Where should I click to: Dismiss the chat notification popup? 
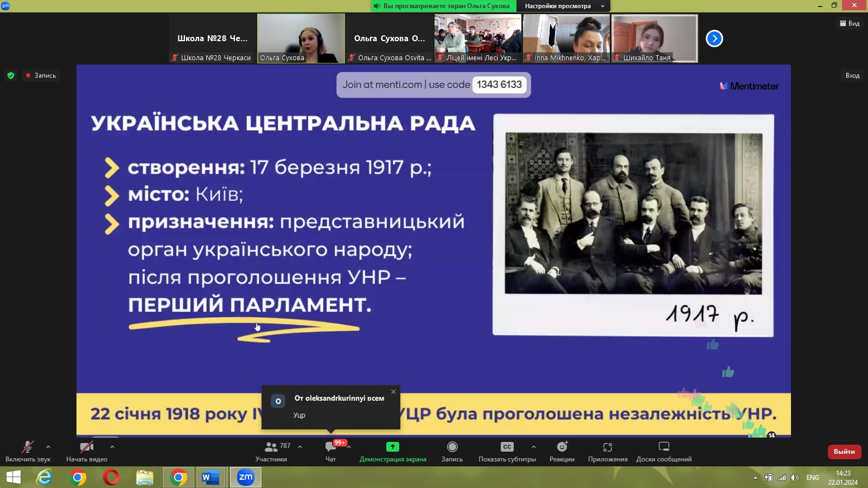click(393, 391)
